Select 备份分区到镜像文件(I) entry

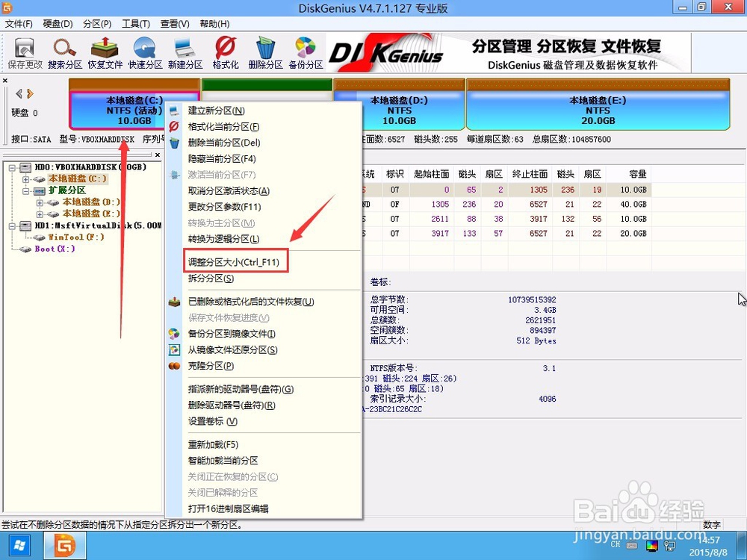232,334
